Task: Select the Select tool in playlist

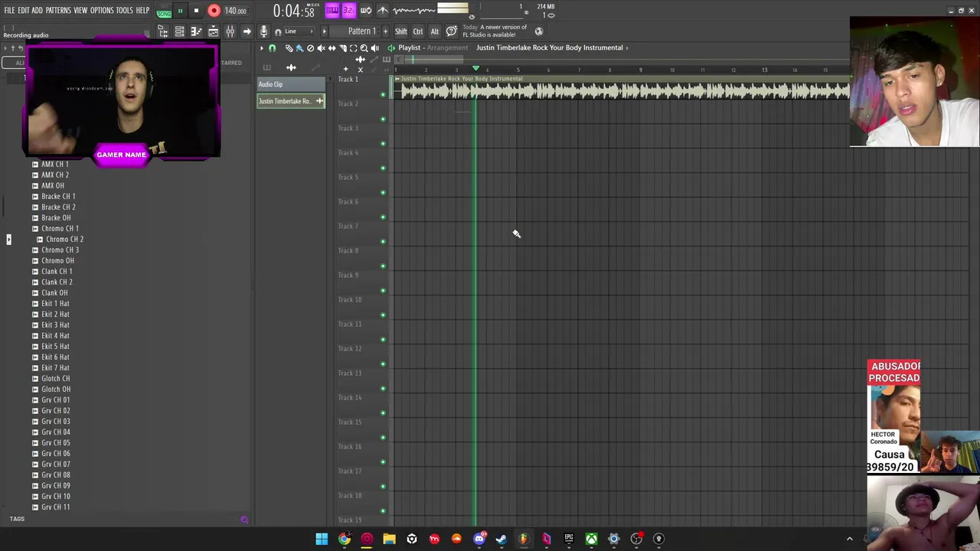Action: point(353,48)
